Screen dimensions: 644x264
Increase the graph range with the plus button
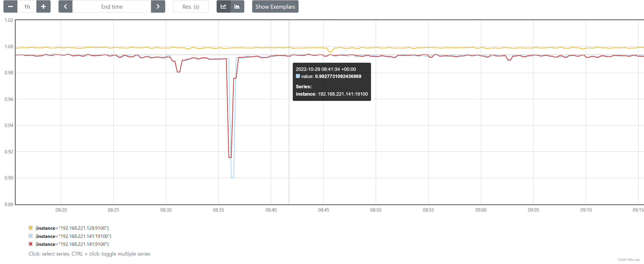[43, 7]
